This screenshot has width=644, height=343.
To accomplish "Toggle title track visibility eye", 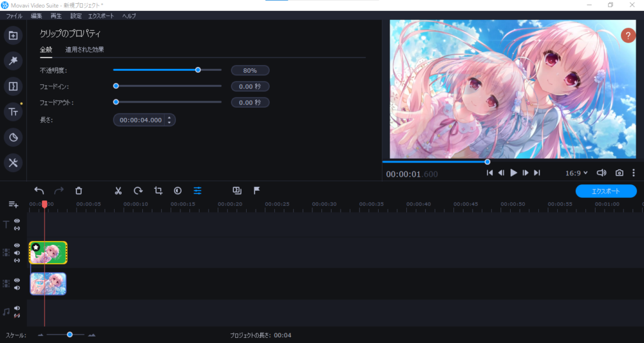I will click(17, 221).
